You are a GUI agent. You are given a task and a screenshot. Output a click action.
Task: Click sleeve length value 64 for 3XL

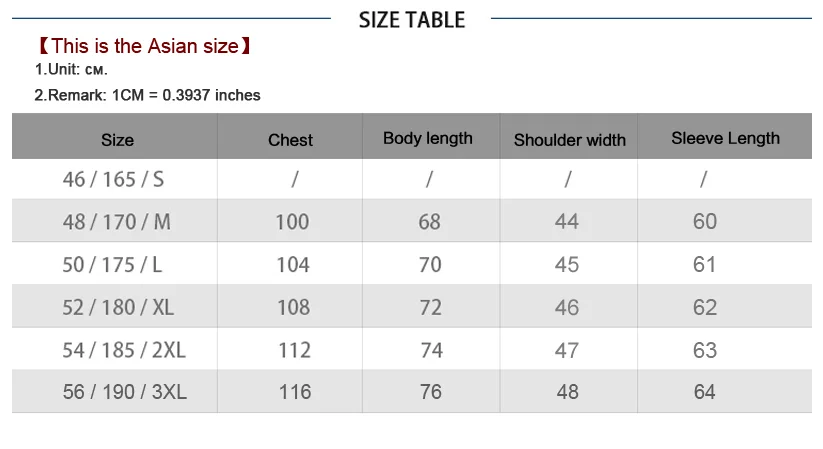click(x=704, y=392)
